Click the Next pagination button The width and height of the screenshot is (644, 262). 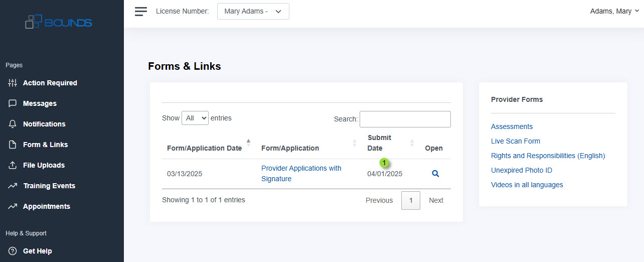[436, 200]
